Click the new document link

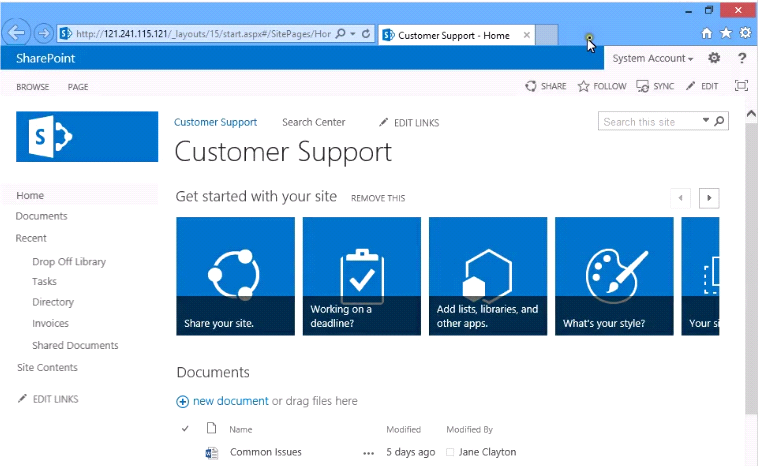pyautogui.click(x=231, y=401)
